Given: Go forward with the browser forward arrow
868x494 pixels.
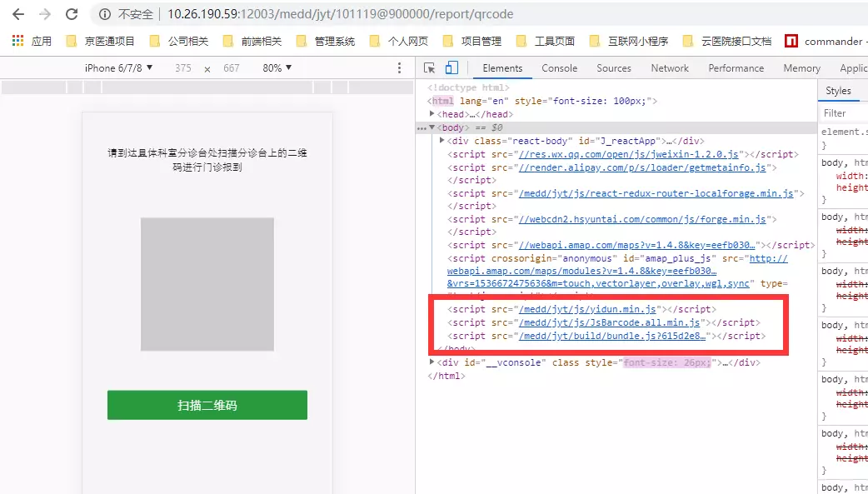Looking at the screenshot, I should [x=45, y=14].
